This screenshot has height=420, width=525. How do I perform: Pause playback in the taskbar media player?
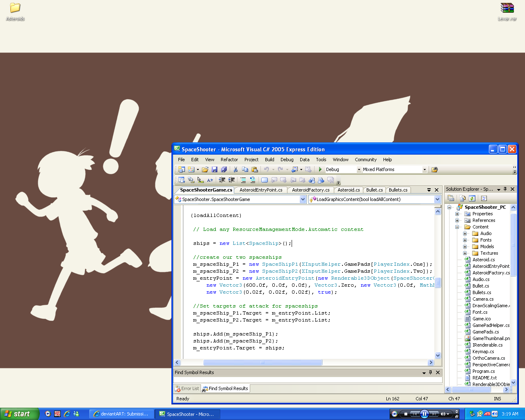(x=425, y=414)
